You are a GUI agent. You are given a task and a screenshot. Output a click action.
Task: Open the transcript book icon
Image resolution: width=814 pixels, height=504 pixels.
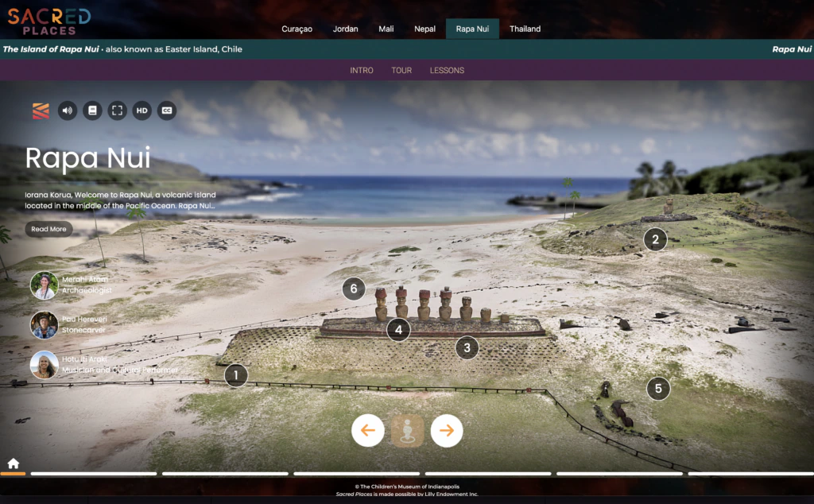92,110
